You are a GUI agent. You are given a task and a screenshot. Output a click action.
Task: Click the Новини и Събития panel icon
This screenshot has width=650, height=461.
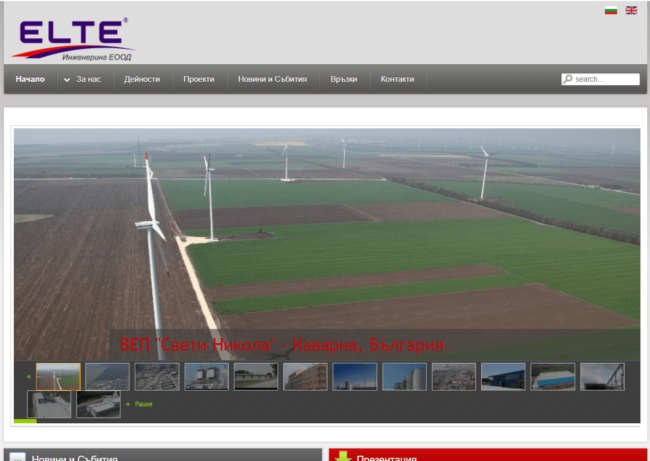[18, 457]
